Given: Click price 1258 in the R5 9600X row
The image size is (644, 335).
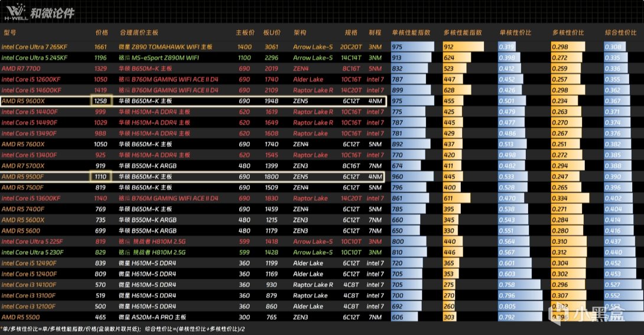Looking at the screenshot, I should pos(100,101).
